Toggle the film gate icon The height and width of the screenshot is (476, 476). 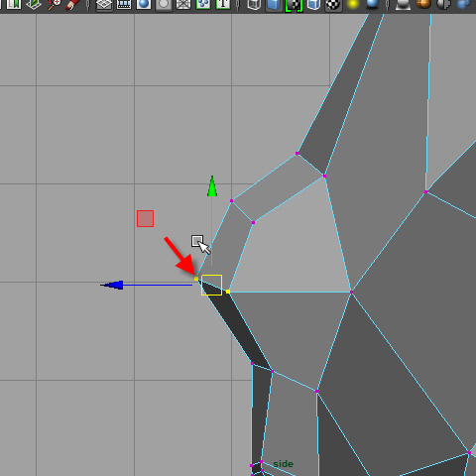[x=124, y=4]
